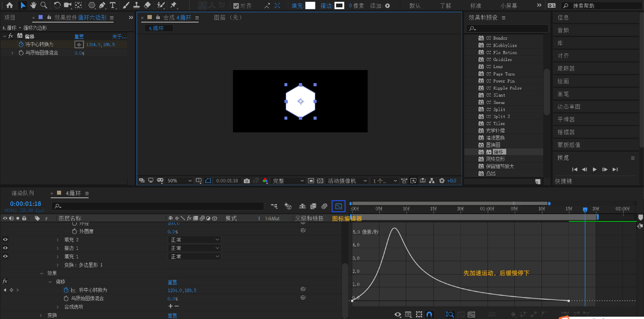
Task: Switch to the 图层 (无) viewer tab
Action: tap(228, 18)
